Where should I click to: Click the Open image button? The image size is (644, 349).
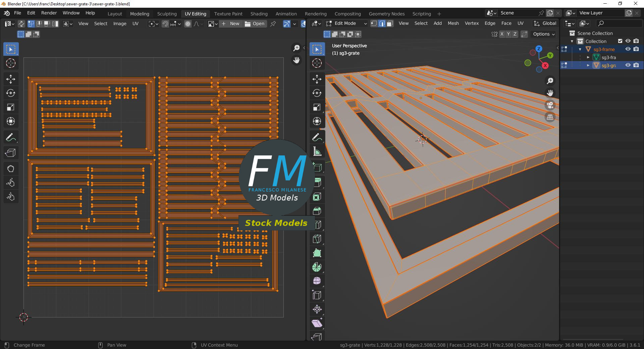(255, 24)
